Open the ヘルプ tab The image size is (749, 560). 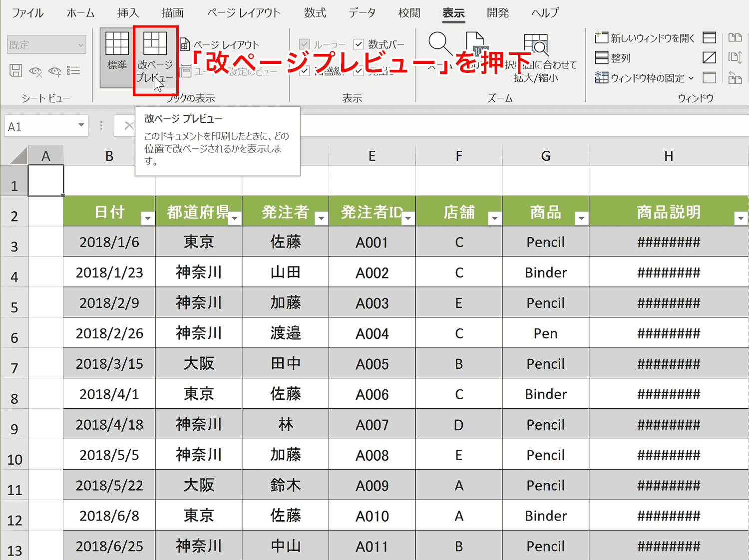point(545,13)
